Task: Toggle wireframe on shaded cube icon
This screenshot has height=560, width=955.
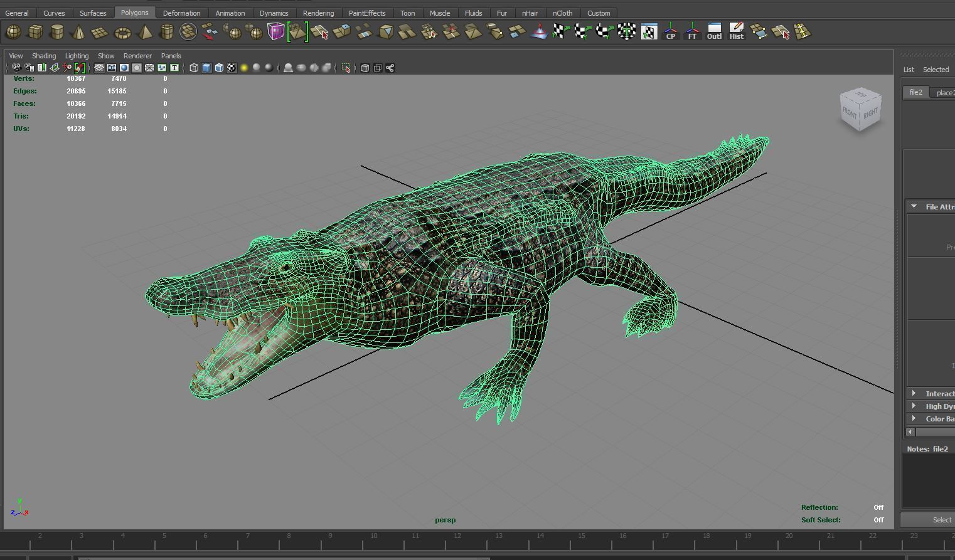Action: (219, 68)
